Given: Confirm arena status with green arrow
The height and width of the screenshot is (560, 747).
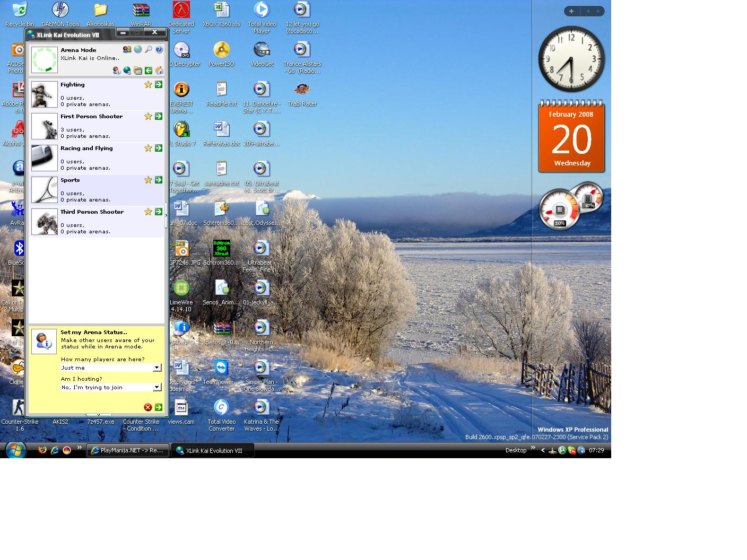Looking at the screenshot, I should click(158, 407).
